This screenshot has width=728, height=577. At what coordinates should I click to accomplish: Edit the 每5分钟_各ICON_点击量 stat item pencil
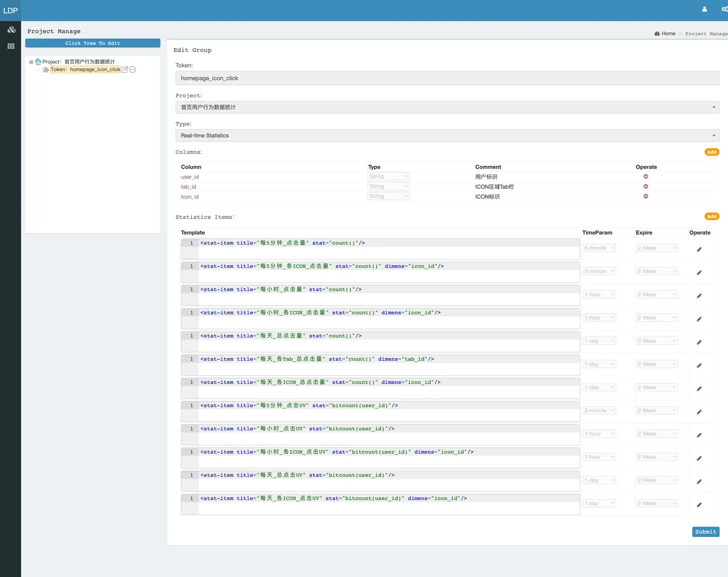[x=699, y=273]
